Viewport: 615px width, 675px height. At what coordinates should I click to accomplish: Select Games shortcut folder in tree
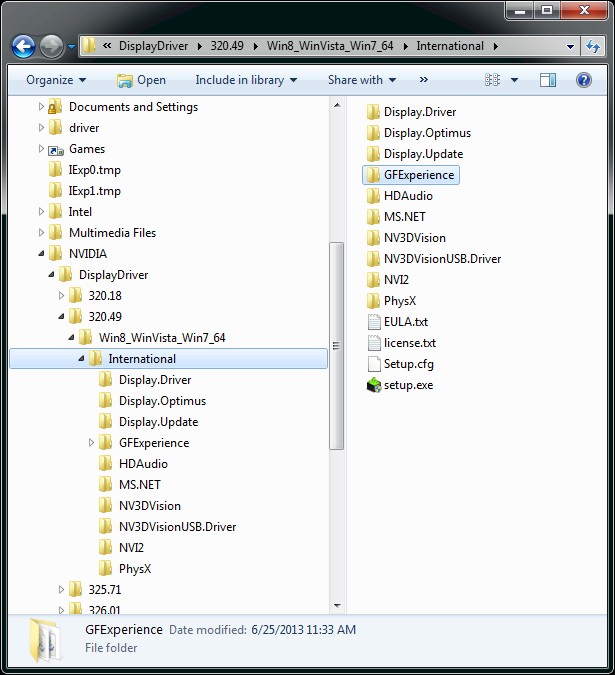(x=87, y=149)
